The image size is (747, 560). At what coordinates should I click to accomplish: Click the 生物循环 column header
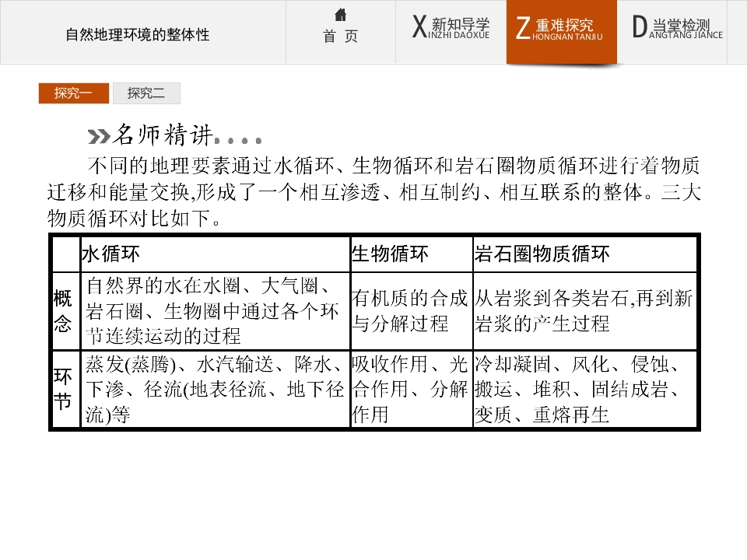412,254
